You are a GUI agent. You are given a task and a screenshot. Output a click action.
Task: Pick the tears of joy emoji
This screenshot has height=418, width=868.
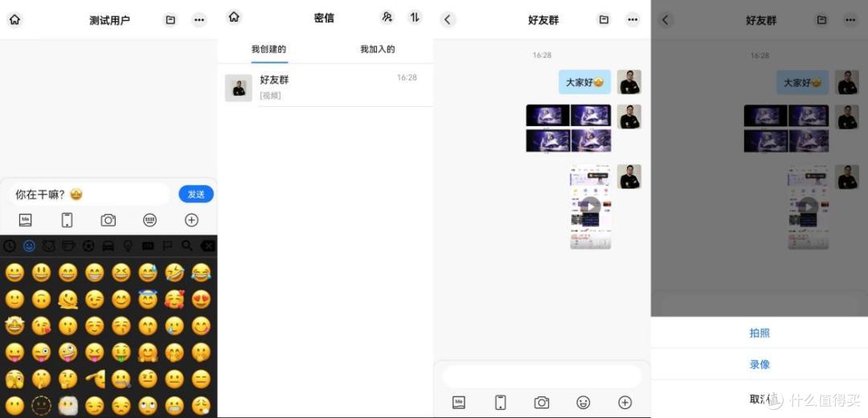[x=201, y=273]
